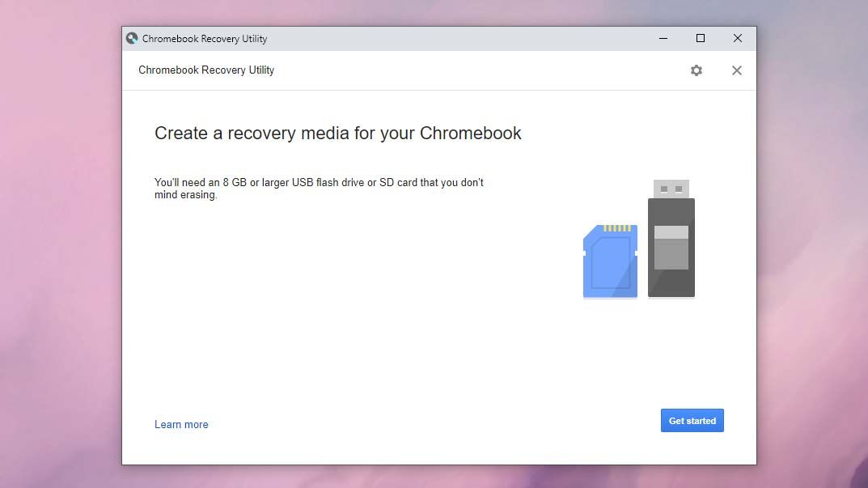Click the 8 GB flash drive instruction text
Image resolution: width=868 pixels, height=488 pixels.
click(319, 189)
